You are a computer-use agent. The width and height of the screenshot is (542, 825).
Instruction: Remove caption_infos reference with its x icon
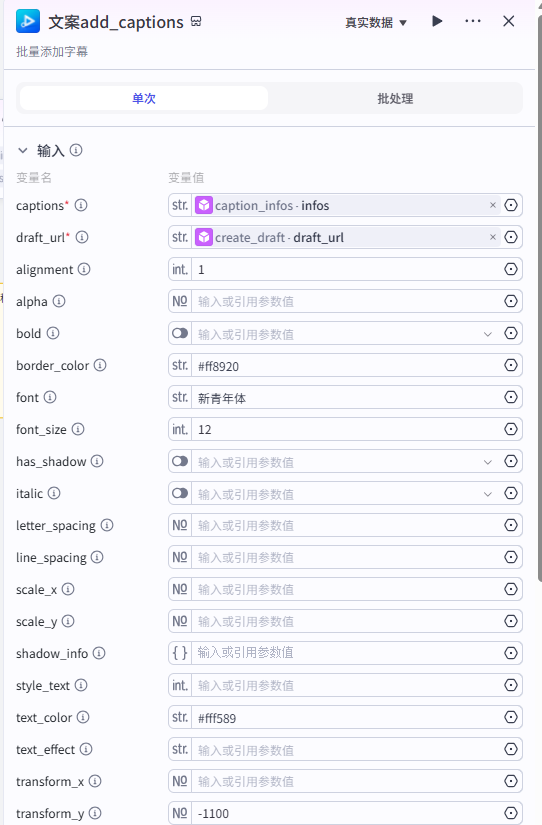click(x=493, y=205)
